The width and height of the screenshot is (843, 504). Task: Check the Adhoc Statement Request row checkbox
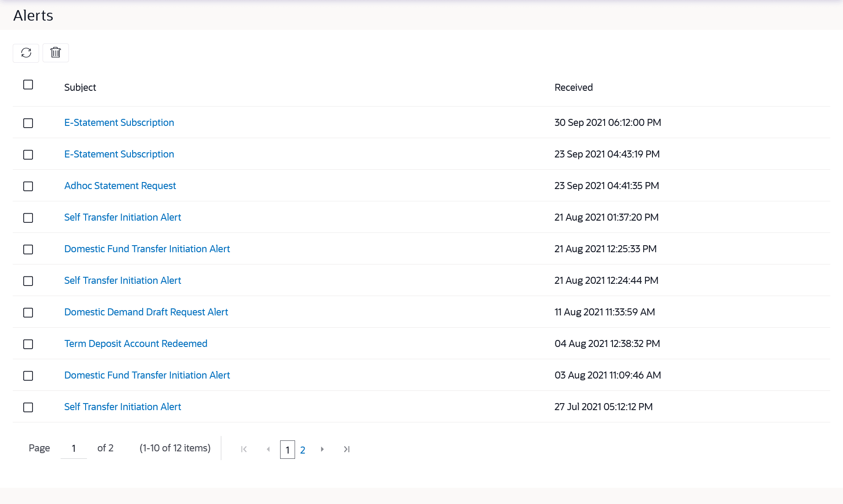point(28,186)
